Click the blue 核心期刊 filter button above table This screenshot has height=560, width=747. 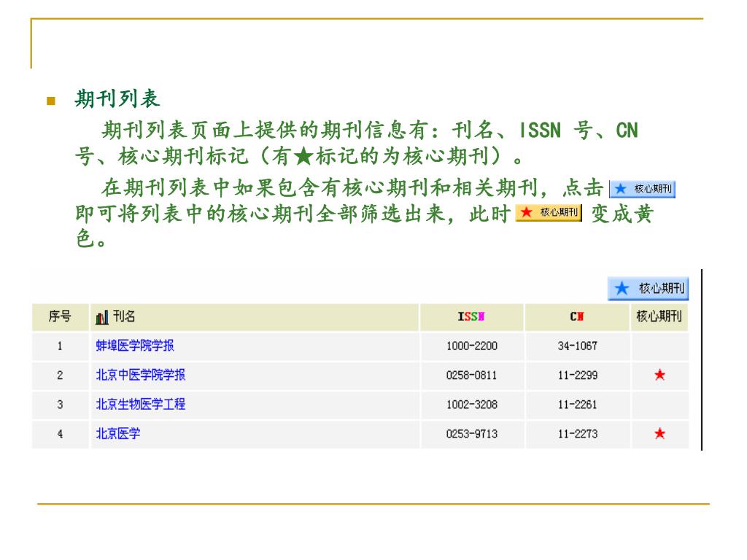[x=648, y=289]
